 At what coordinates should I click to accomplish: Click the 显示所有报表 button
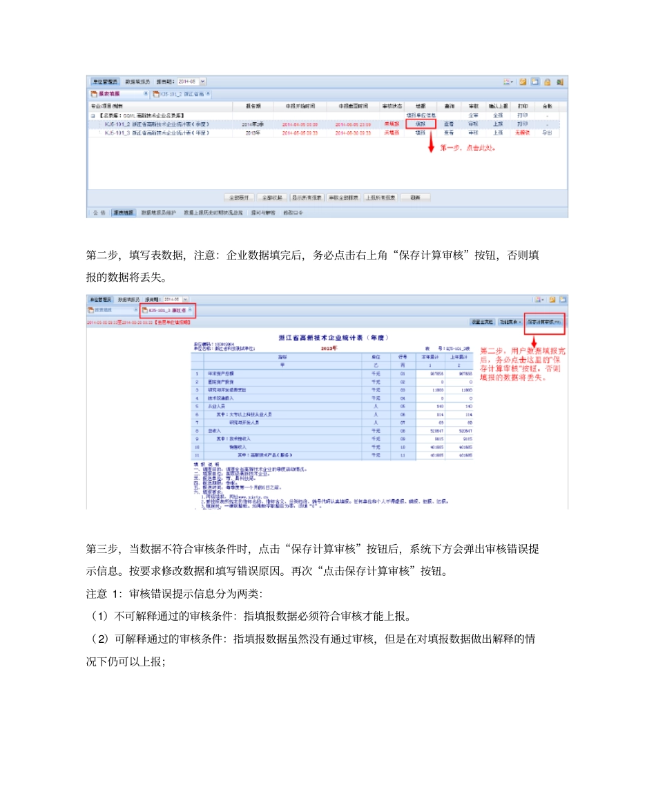307,197
